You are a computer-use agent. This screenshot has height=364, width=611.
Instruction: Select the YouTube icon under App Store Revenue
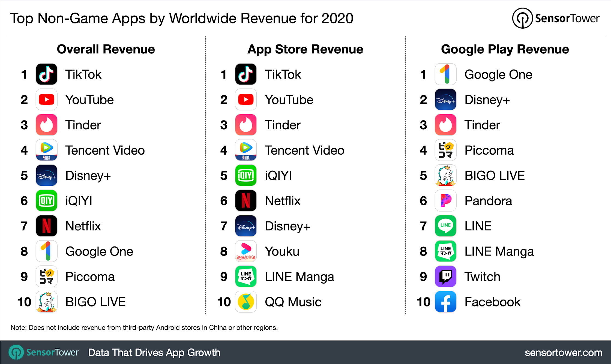click(x=245, y=99)
